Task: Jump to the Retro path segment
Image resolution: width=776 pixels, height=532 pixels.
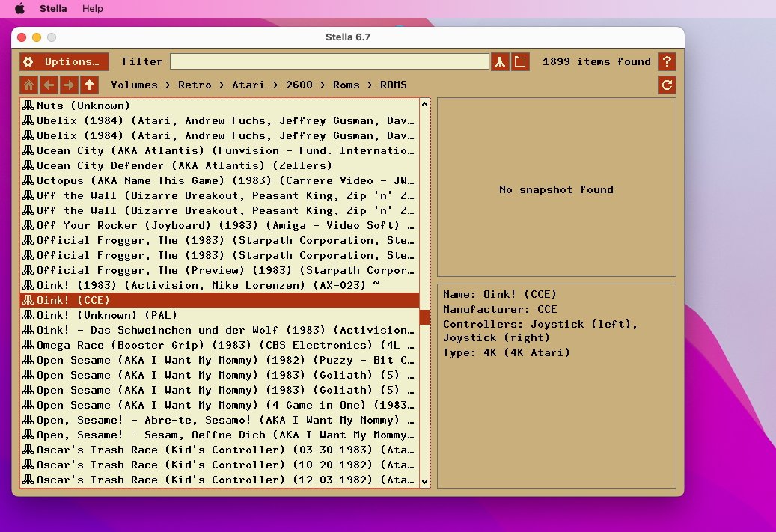Action: (x=195, y=85)
